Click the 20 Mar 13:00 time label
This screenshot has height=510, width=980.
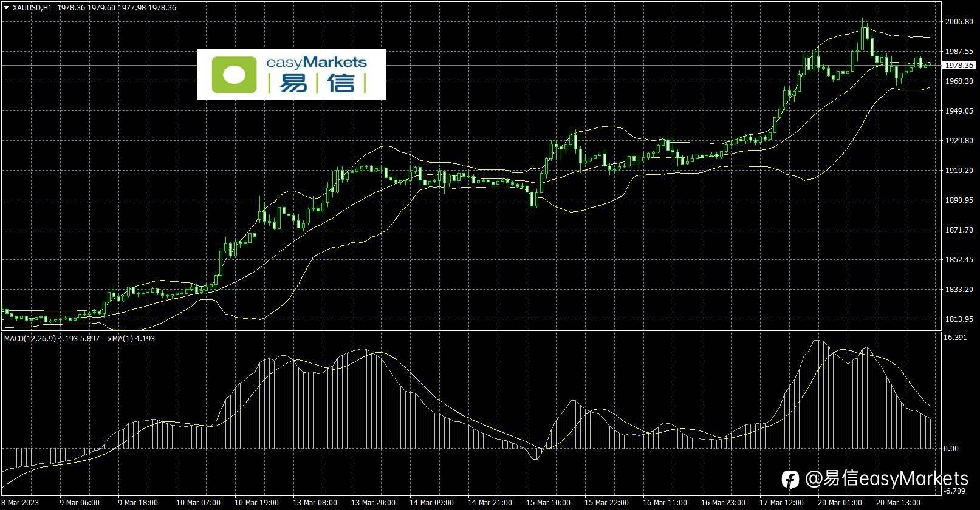tap(898, 503)
